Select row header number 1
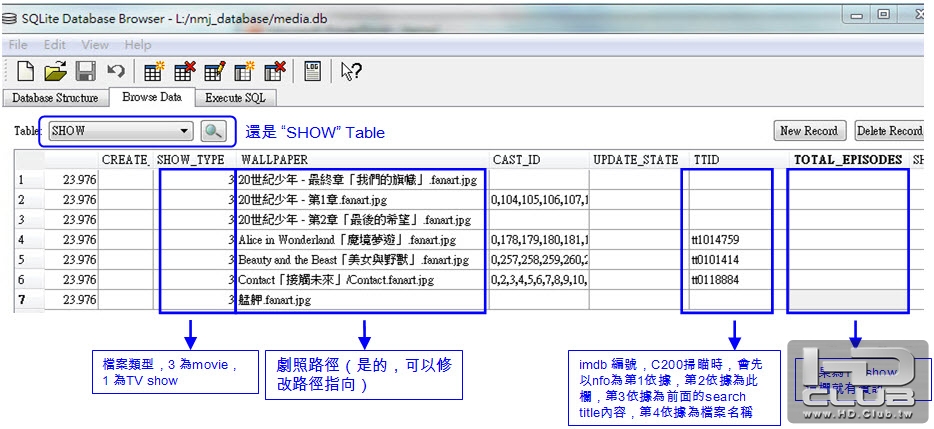Screen dimensions: 934x429 point(29,179)
